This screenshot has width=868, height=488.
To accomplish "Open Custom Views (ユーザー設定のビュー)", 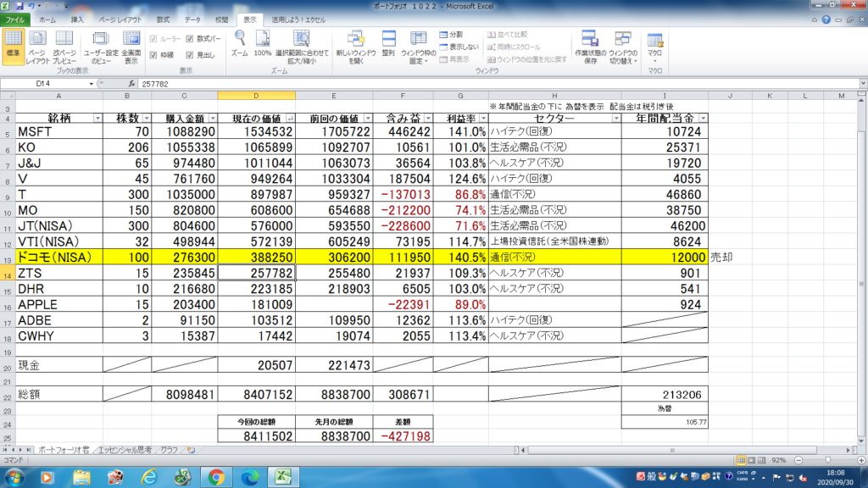I will pyautogui.click(x=101, y=47).
